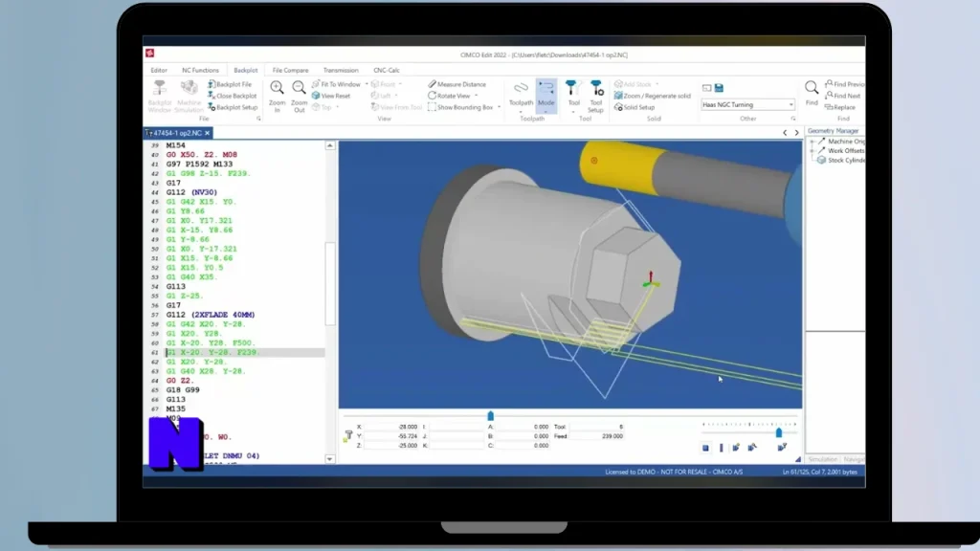Click code line G97 P1592 M133
Image resolution: width=980 pixels, height=551 pixels.
[199, 165]
